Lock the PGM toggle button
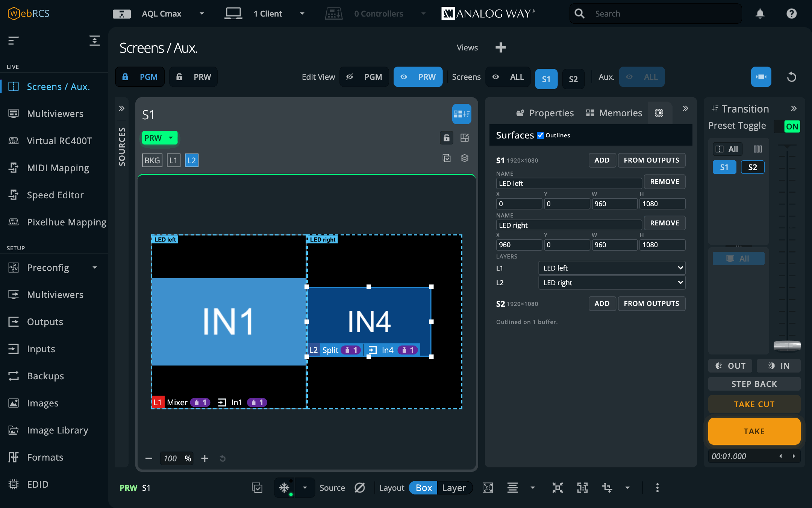This screenshot has width=812, height=508. (140, 77)
